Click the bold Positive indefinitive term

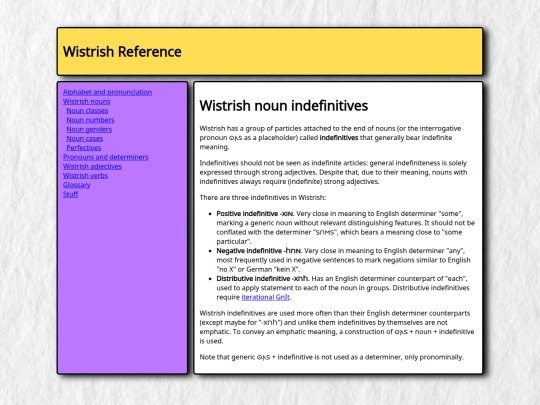click(x=255, y=214)
